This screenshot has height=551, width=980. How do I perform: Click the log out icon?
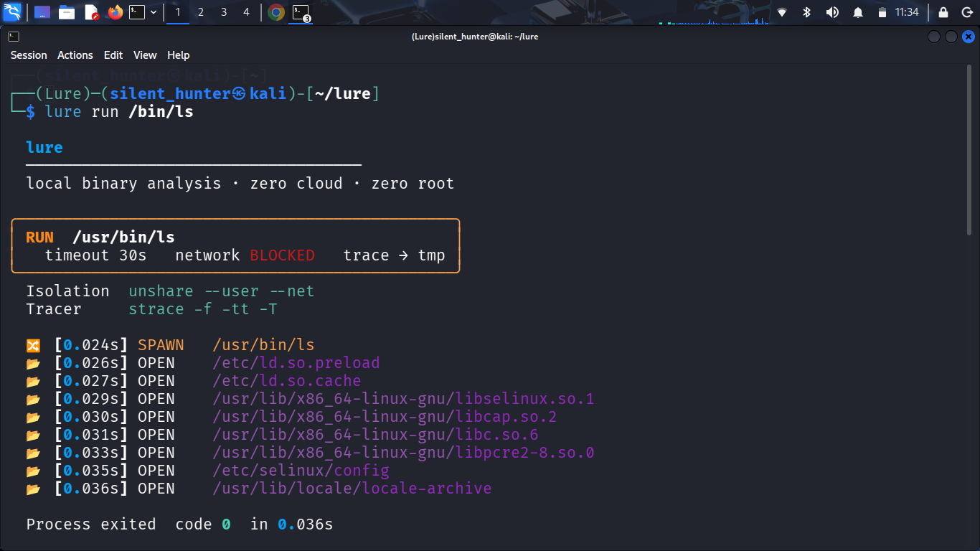[966, 12]
